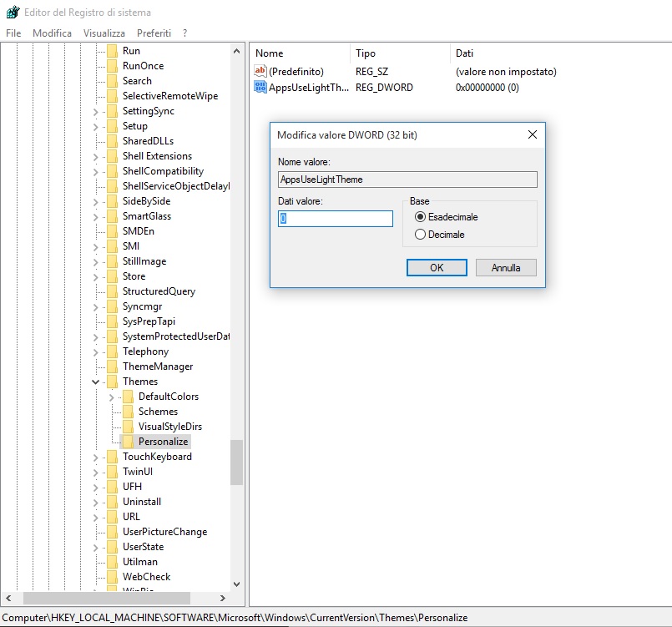Expand the Store tree node
Viewport: 672px width, 627px height.
[x=95, y=277]
